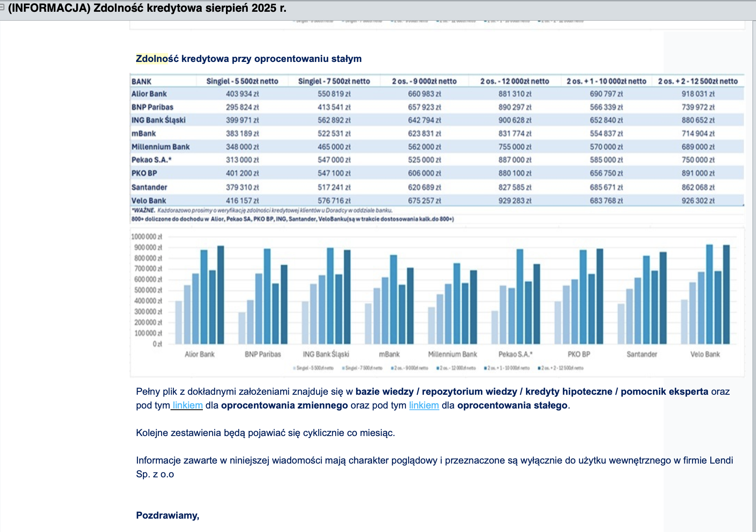
Task: Select the '2 os. + 2 - 12 500zł netto' header
Action: pyautogui.click(x=698, y=81)
